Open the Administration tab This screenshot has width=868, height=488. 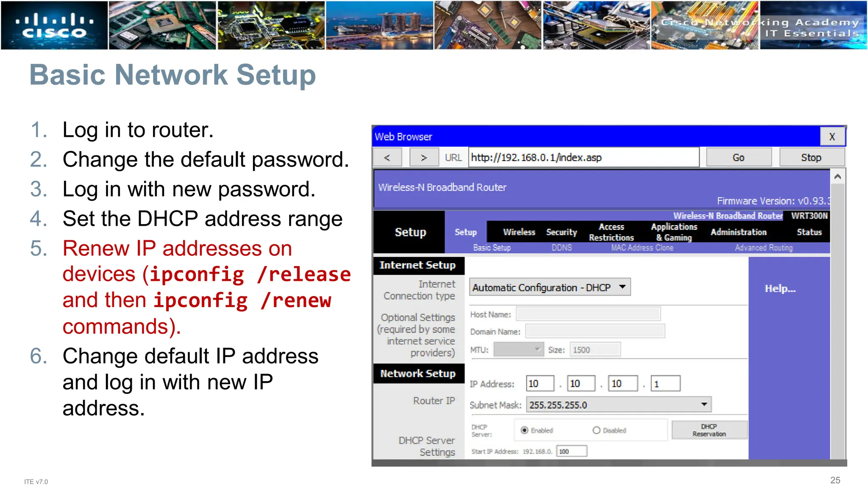739,232
